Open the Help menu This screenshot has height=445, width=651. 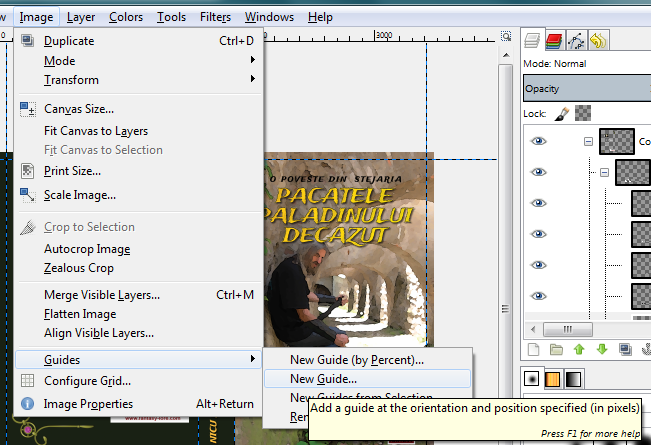pyautogui.click(x=320, y=17)
